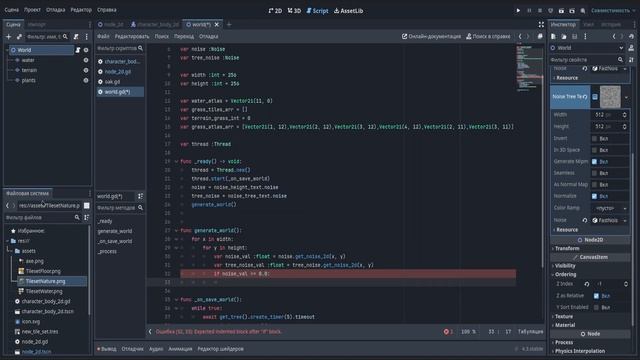
Task: Open script editor Переход menu
Action: coord(184,36)
